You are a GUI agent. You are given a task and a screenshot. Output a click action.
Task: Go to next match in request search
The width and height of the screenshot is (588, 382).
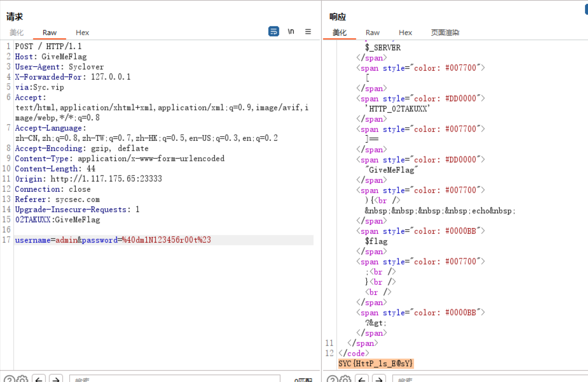[x=56, y=379]
